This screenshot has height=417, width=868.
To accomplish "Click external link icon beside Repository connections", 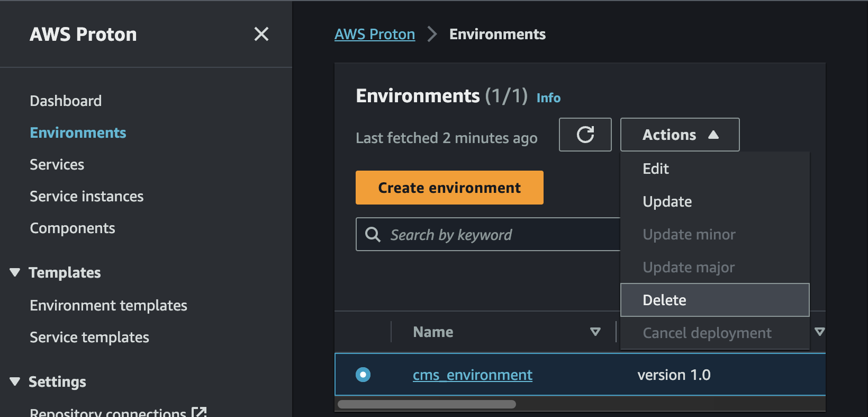I will [x=199, y=412].
